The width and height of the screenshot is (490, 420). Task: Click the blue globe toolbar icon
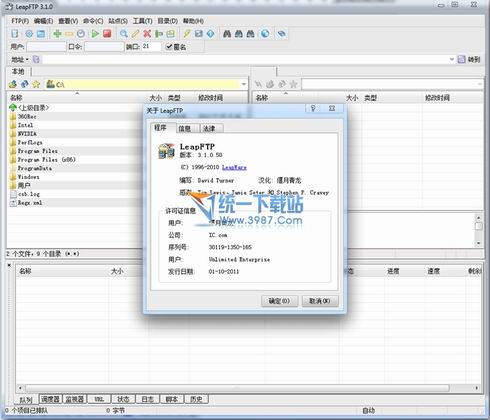click(265, 34)
